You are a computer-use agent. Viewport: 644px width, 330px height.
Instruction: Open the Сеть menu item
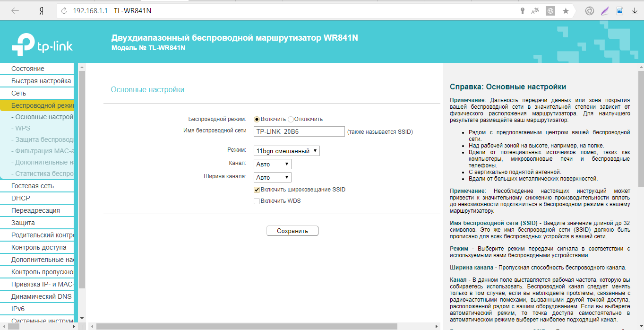(37, 93)
